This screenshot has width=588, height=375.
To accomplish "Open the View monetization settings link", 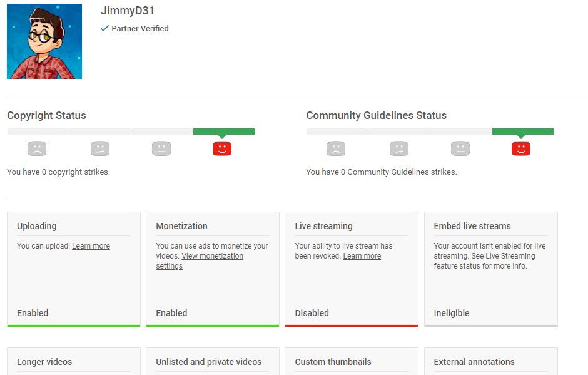I will pos(200,261).
